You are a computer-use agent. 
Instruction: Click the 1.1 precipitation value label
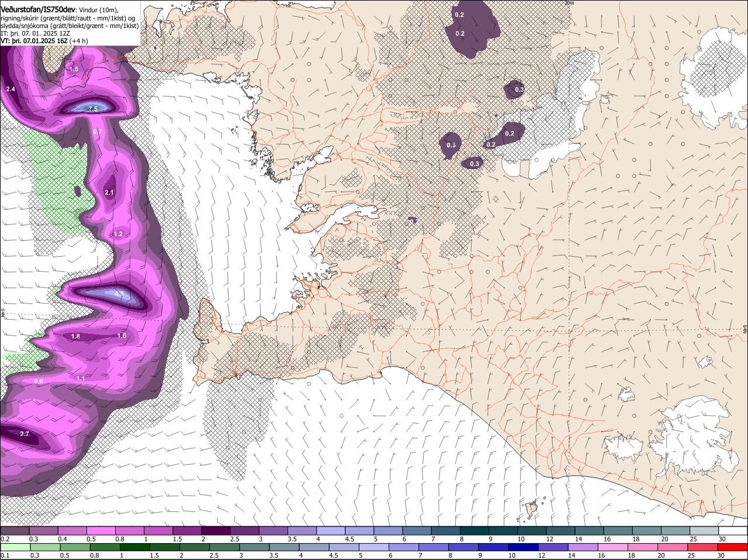(81, 378)
